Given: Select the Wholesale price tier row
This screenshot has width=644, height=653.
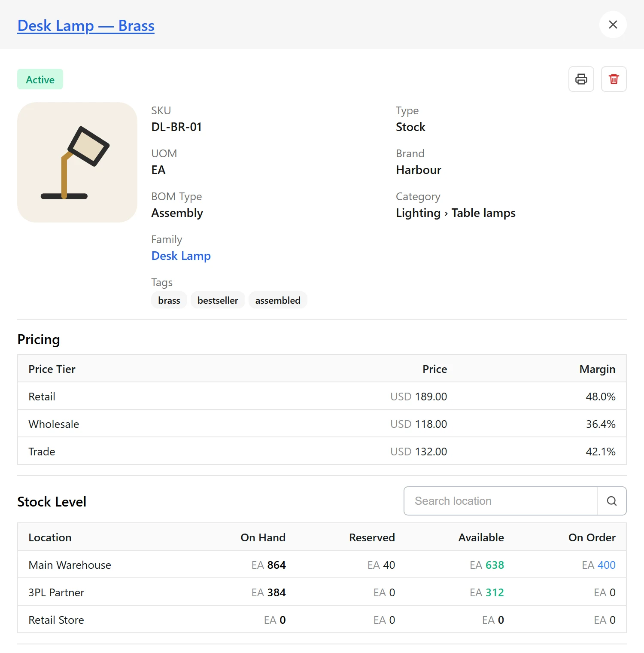Looking at the screenshot, I should point(322,424).
